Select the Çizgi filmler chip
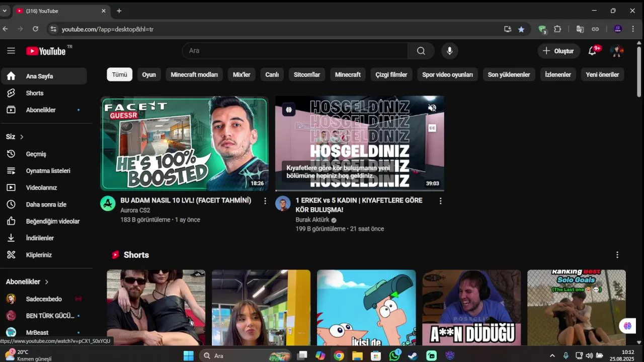The height and width of the screenshot is (362, 644). click(391, 74)
